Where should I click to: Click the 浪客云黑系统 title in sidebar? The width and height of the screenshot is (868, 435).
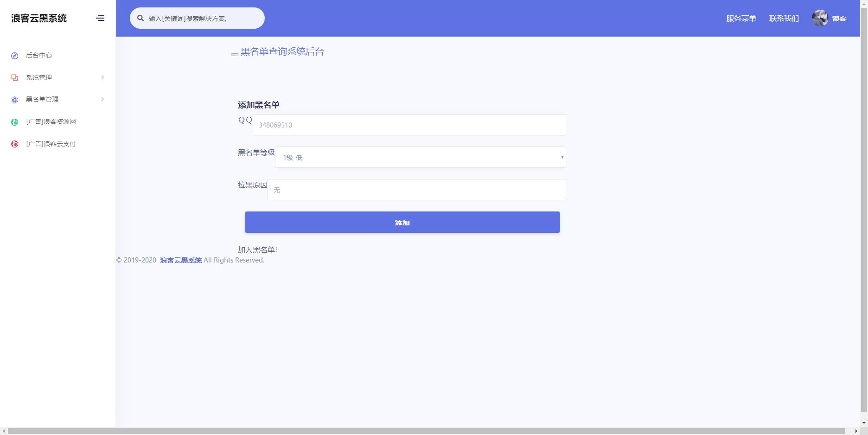coord(38,19)
